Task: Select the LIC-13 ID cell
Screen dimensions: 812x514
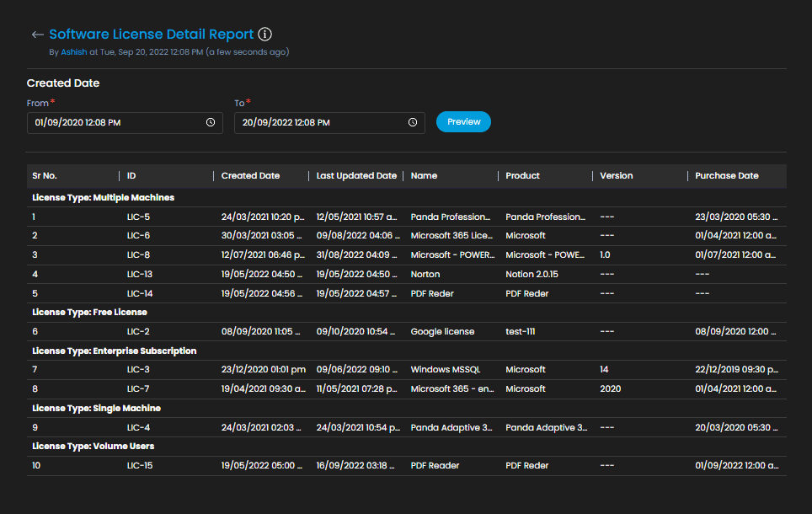Action: (140, 274)
